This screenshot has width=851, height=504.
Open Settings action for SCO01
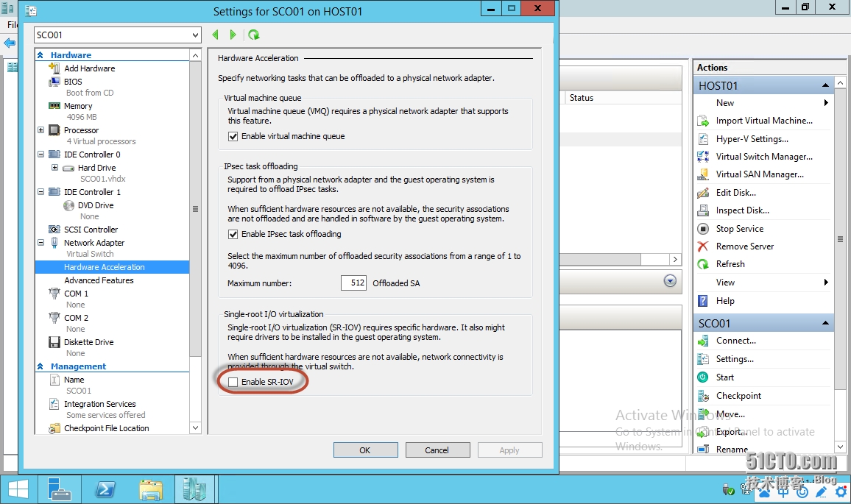pos(734,359)
